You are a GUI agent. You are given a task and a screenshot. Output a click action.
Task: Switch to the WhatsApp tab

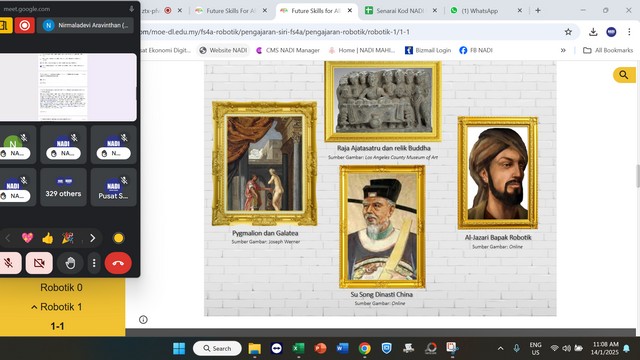click(480, 11)
